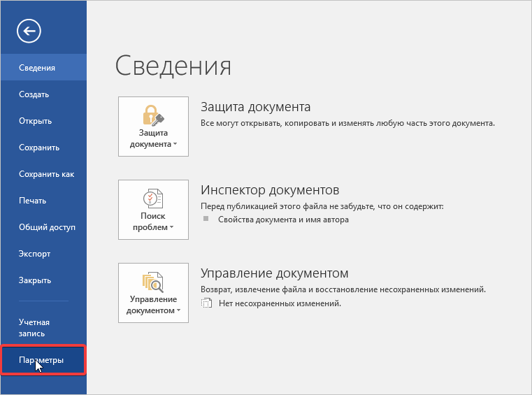Switch to the Печать section
The height and width of the screenshot is (395, 532).
pos(32,201)
